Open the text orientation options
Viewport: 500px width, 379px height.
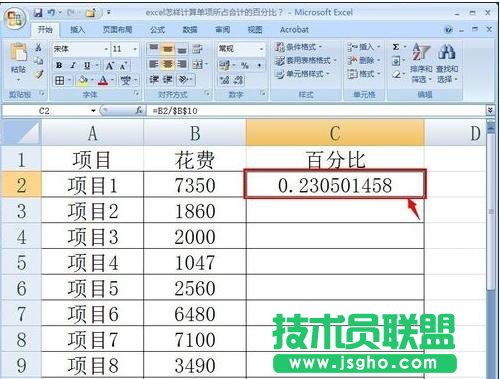(184, 79)
